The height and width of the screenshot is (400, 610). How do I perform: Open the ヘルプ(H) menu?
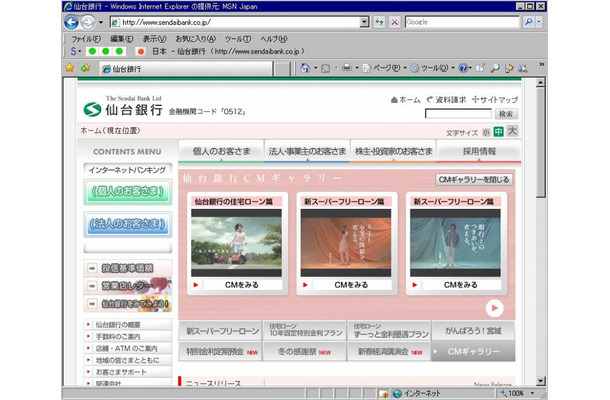pyautogui.click(x=274, y=39)
